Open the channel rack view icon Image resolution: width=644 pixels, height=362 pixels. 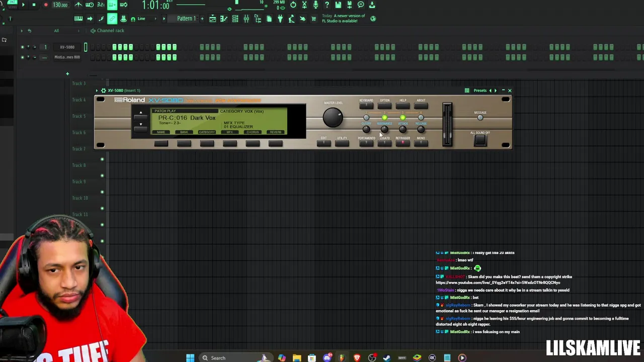235,19
